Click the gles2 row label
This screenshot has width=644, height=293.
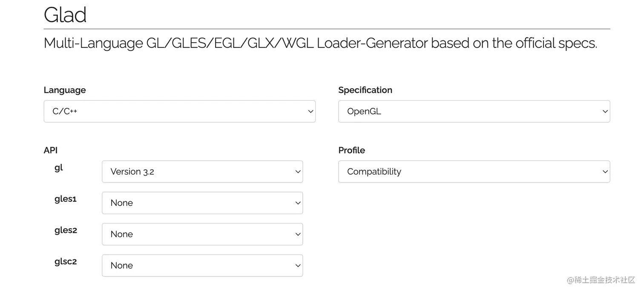click(x=66, y=230)
